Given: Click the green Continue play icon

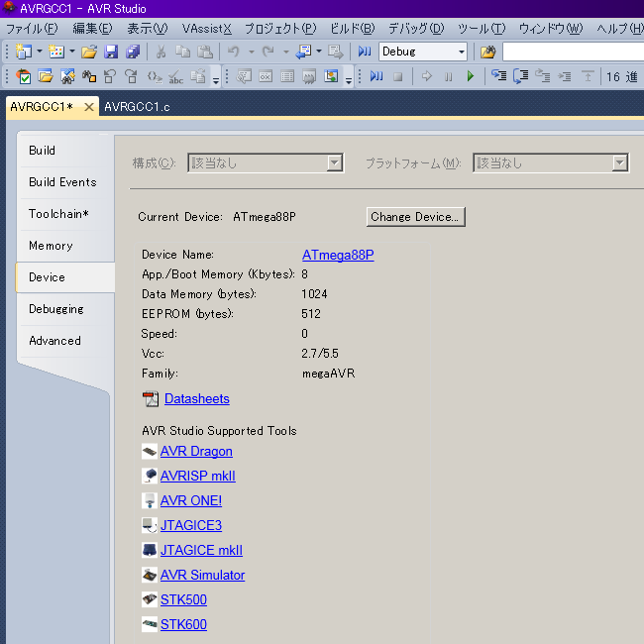Looking at the screenshot, I should point(471,76).
